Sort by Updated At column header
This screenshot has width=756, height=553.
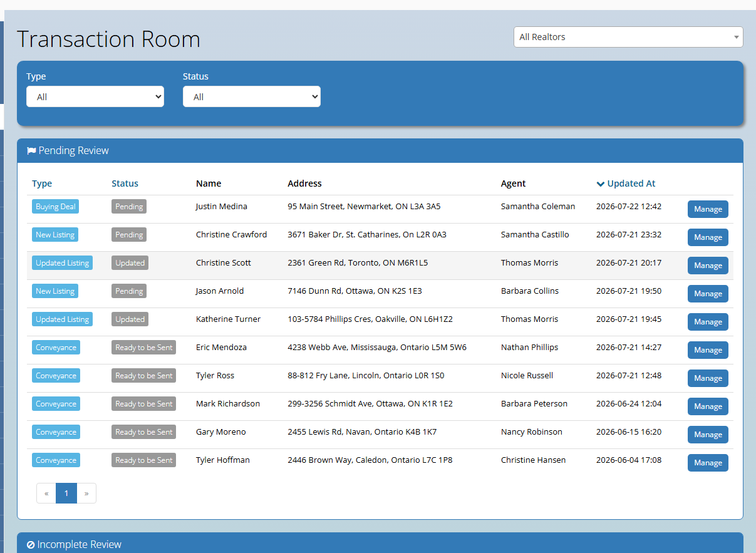(631, 183)
